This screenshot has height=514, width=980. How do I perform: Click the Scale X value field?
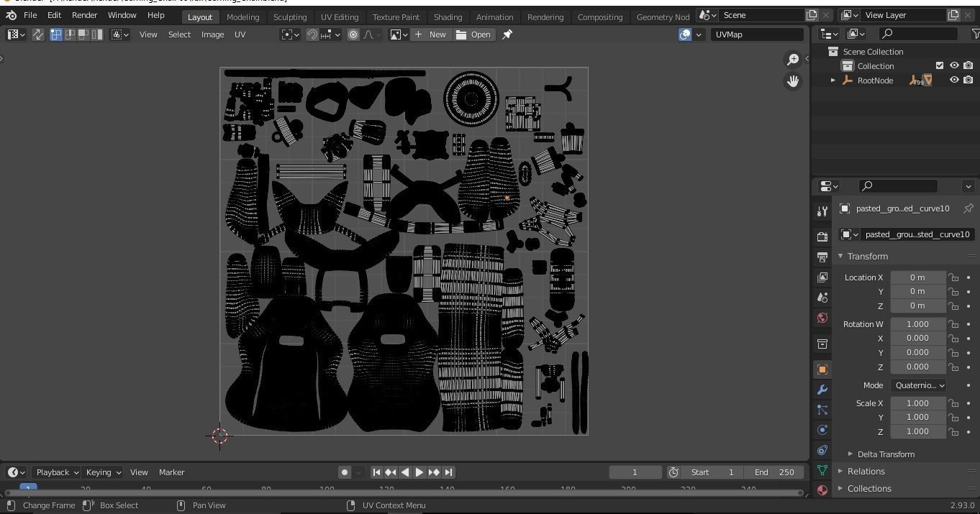917,403
